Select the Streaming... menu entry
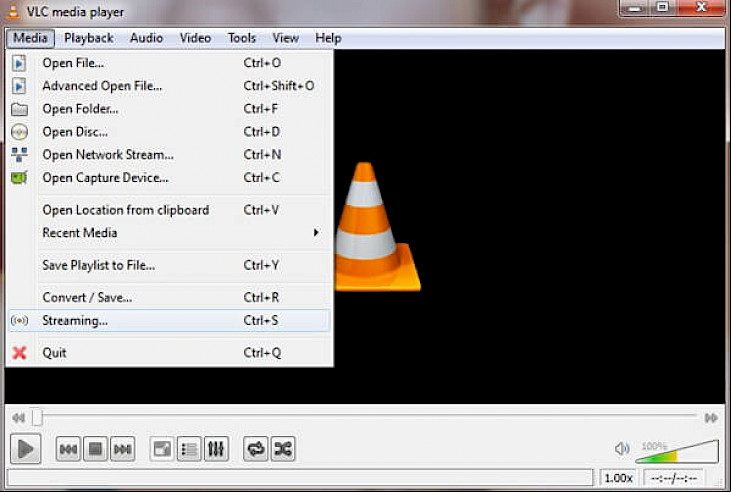The image size is (731, 492). pos(169,320)
